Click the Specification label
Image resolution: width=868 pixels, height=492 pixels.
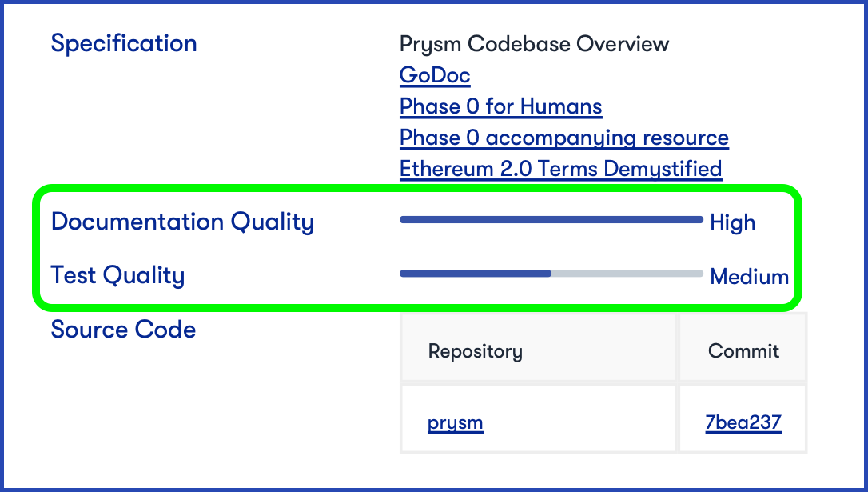pyautogui.click(x=123, y=43)
